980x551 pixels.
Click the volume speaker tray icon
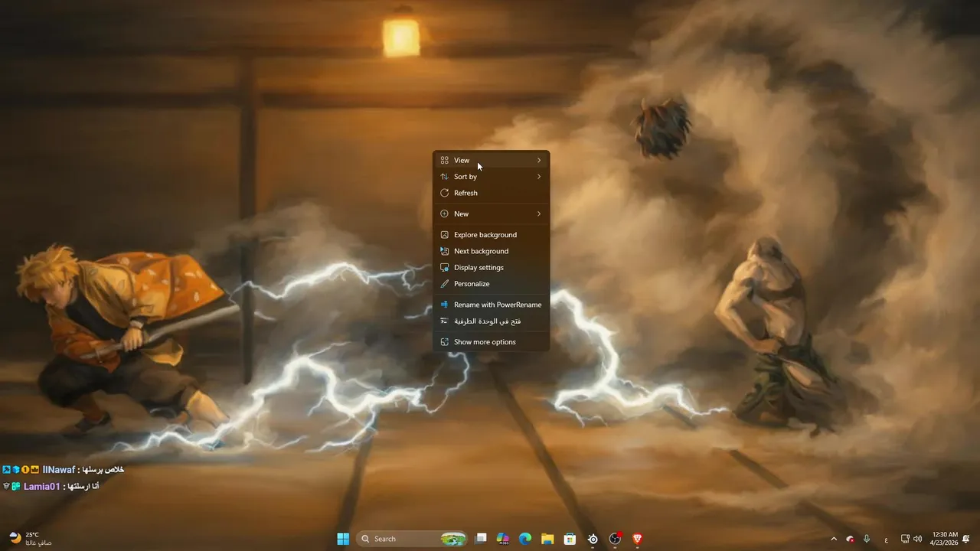[917, 539]
